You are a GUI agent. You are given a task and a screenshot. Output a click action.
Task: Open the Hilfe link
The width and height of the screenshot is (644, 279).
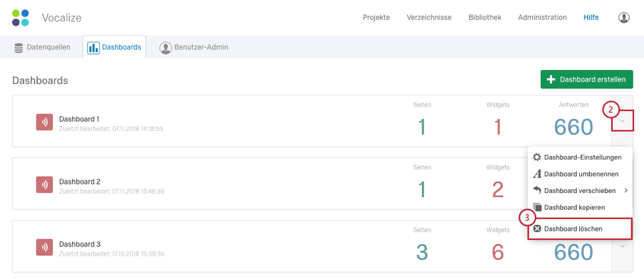pyautogui.click(x=590, y=18)
